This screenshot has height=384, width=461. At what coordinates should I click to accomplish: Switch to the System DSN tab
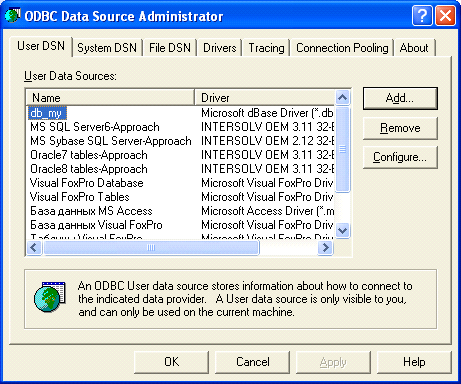pos(107,48)
